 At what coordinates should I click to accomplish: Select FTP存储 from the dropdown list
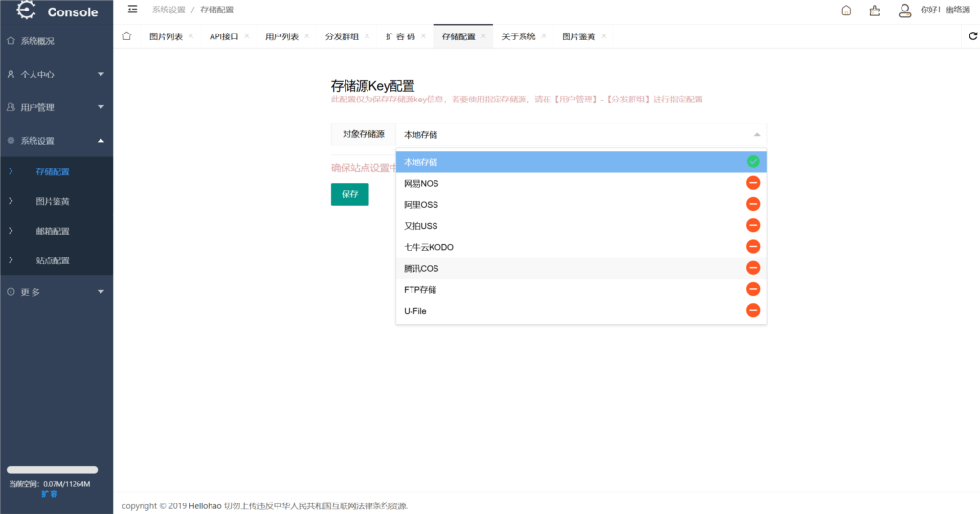[581, 289]
